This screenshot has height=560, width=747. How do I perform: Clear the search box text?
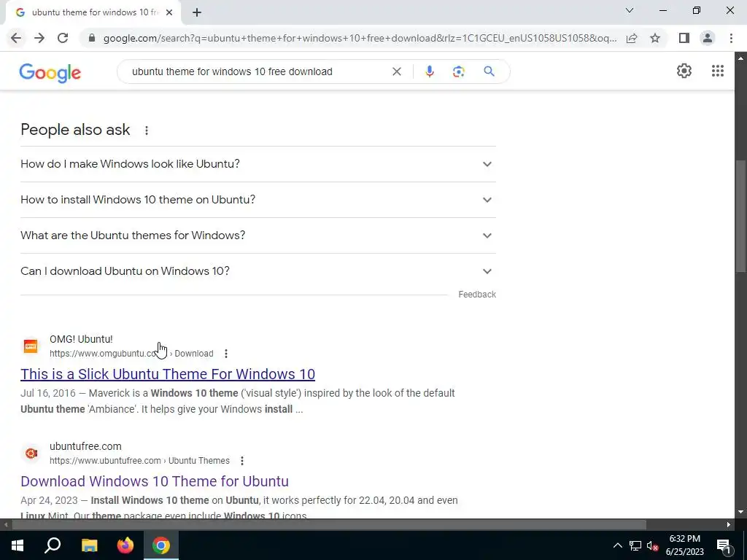click(x=396, y=71)
